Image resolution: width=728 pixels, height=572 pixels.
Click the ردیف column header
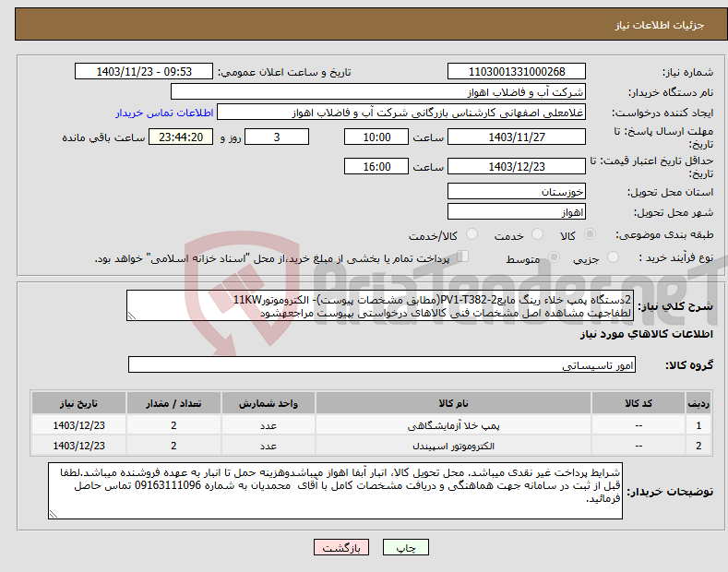click(698, 403)
